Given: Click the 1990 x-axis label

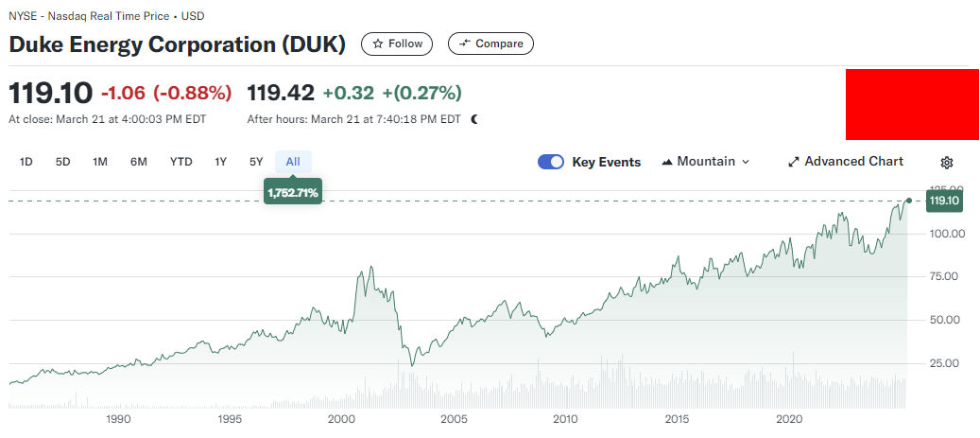Looking at the screenshot, I should click(118, 419).
